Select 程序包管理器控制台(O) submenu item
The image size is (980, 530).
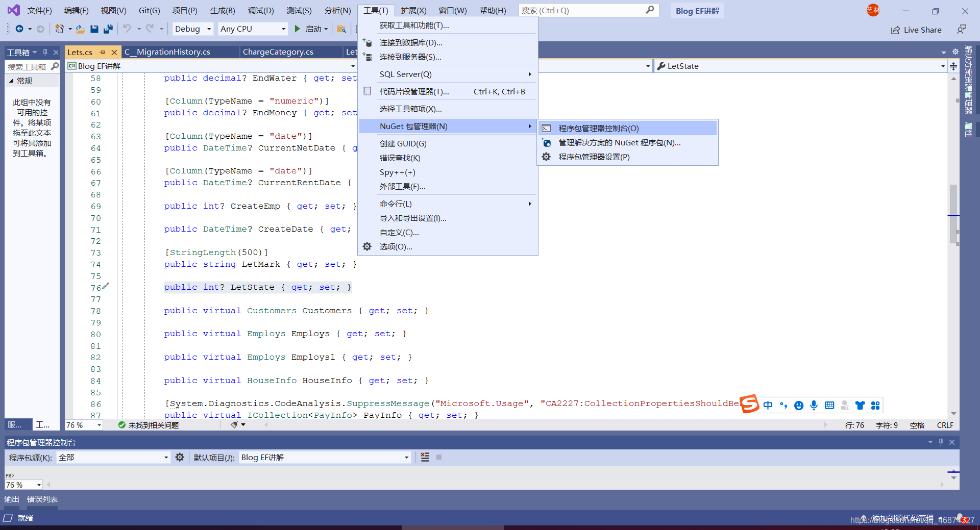628,128
